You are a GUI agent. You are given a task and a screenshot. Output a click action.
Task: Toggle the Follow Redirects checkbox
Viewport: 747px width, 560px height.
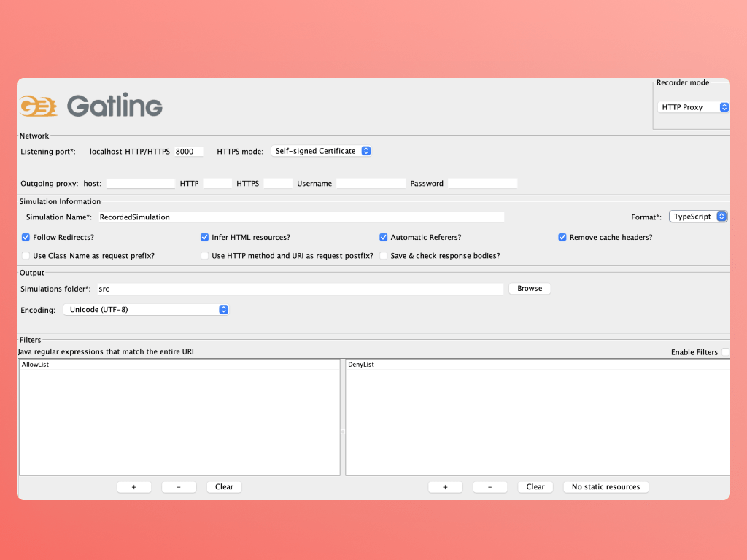pos(26,237)
